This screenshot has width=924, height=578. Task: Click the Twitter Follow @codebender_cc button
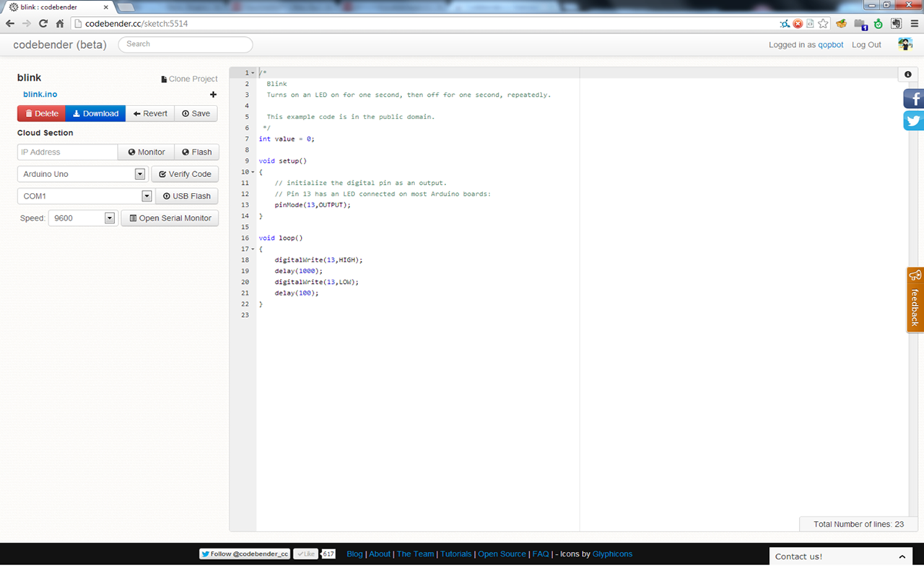pos(245,554)
